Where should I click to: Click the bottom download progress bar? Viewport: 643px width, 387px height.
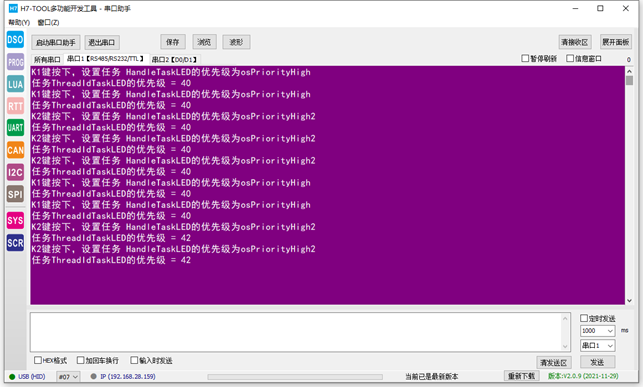click(x=295, y=377)
